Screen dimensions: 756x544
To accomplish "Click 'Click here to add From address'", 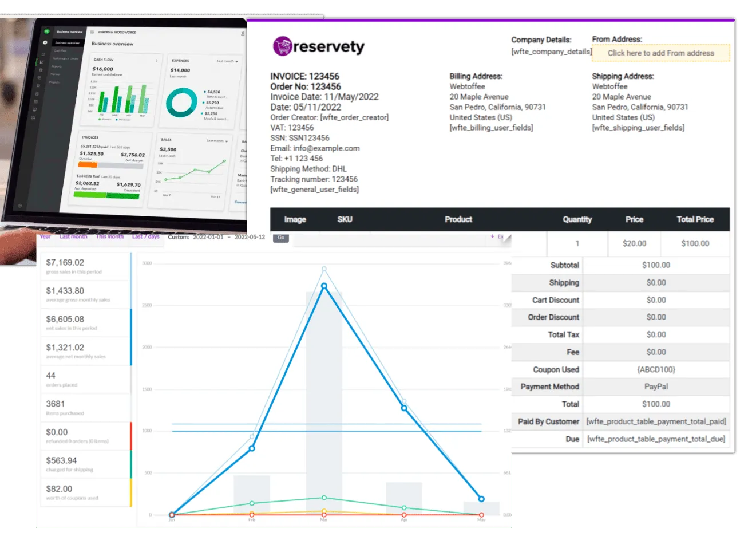I will point(660,53).
